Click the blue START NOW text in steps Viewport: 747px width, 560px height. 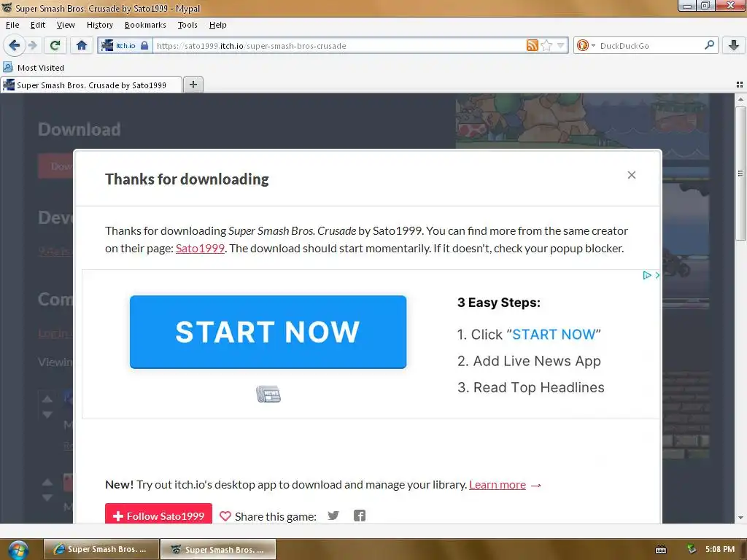pos(554,334)
